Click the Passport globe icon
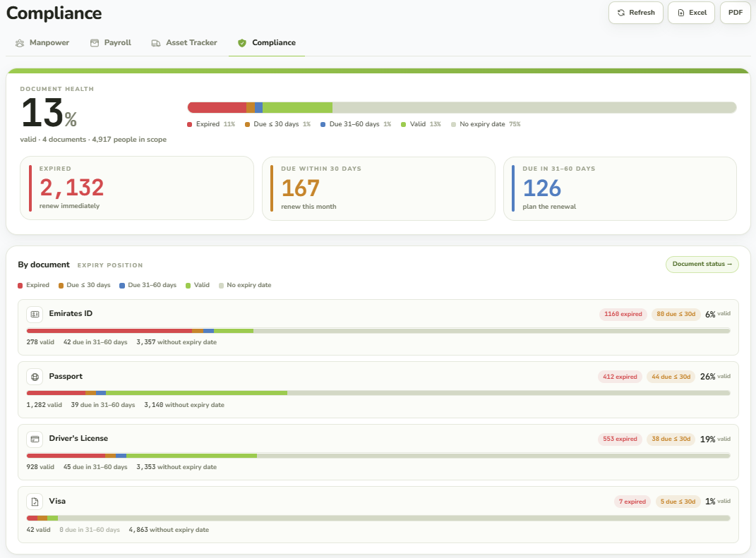This screenshot has width=756, height=558. [35, 377]
